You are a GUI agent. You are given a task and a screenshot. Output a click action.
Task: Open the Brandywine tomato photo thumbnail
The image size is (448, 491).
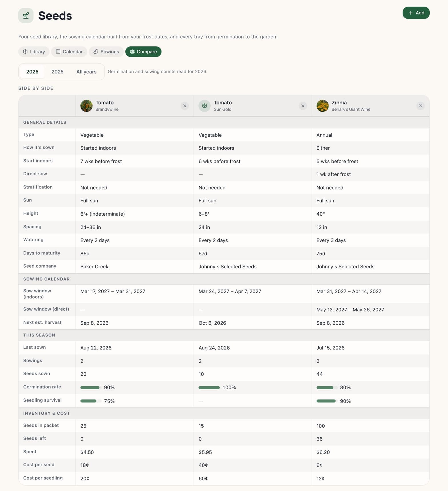click(86, 106)
